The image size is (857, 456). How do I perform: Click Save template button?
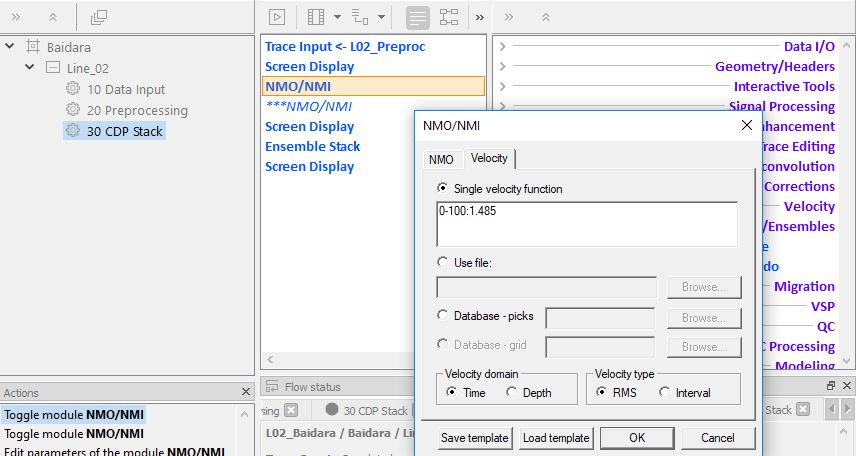point(474,438)
